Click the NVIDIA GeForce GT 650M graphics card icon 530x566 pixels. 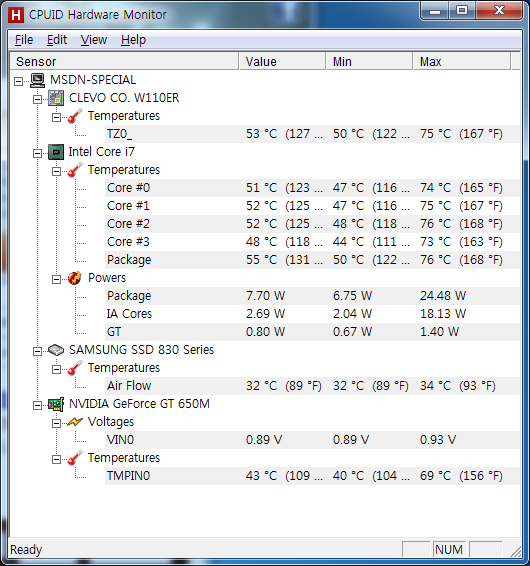pyautogui.click(x=56, y=404)
